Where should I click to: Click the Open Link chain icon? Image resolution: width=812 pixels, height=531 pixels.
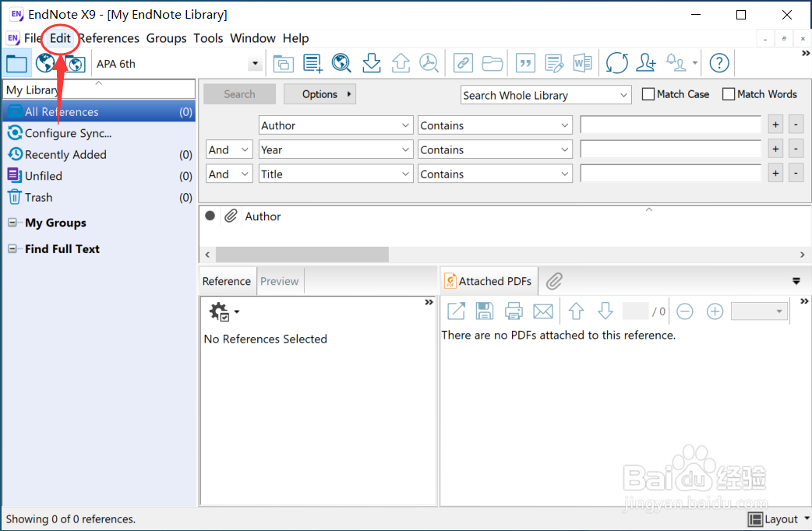click(463, 64)
